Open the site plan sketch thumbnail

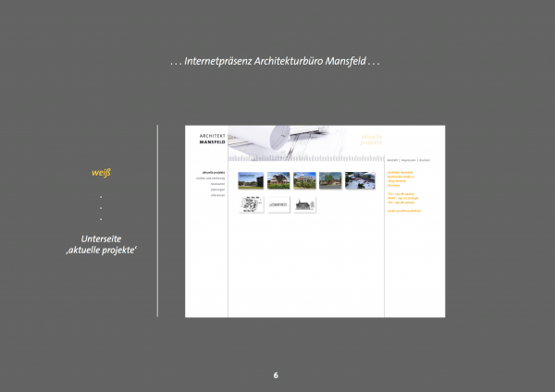tap(251, 204)
